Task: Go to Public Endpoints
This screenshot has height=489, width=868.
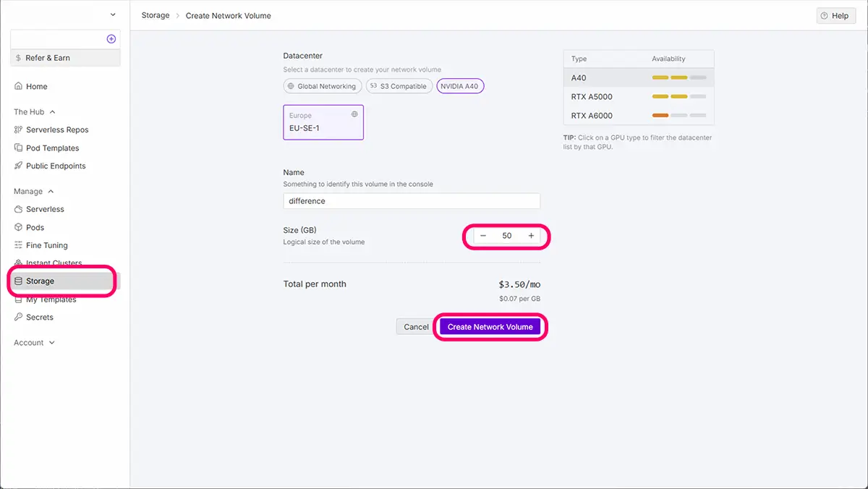Action: (x=56, y=166)
